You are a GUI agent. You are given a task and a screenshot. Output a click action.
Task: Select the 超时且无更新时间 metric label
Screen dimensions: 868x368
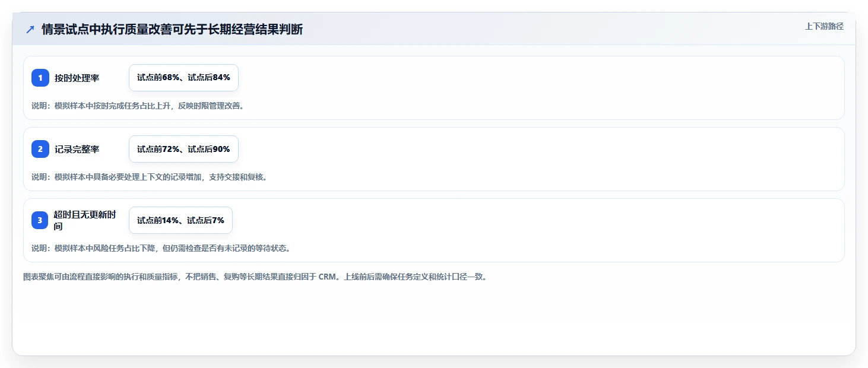coord(84,220)
